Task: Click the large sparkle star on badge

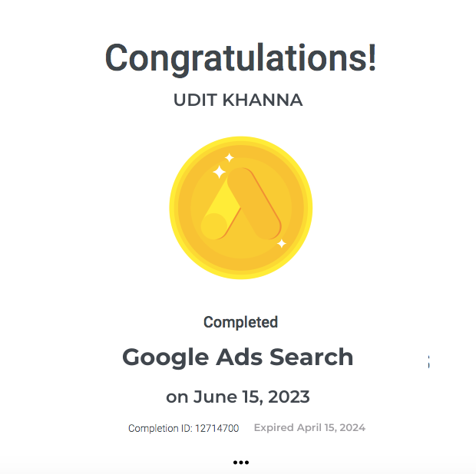Action: (219, 173)
